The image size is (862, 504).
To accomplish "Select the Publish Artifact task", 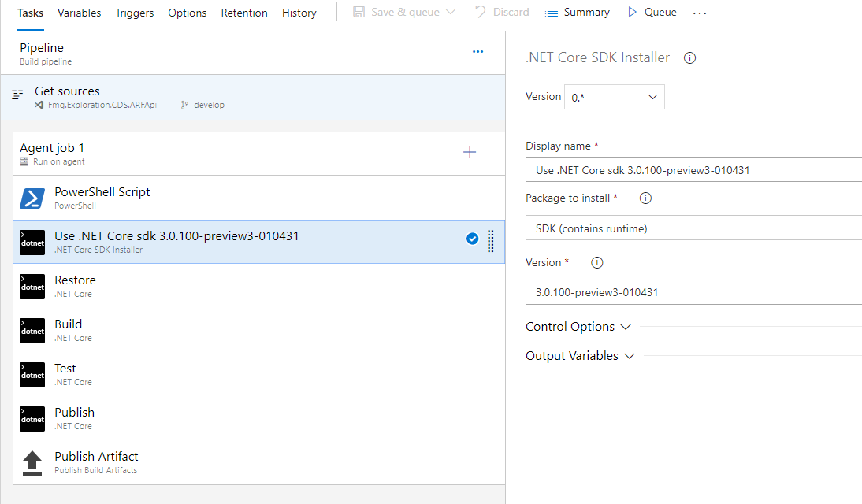I will (x=258, y=462).
